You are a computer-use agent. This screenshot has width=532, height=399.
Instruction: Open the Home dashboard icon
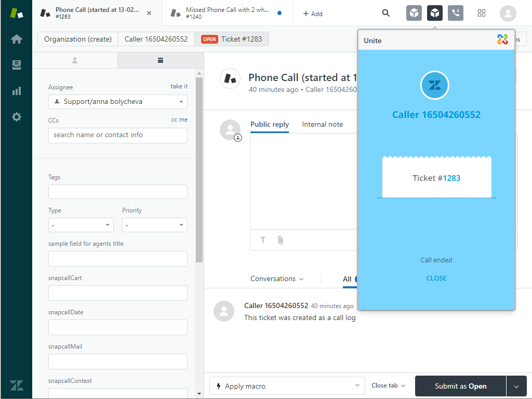(x=17, y=39)
